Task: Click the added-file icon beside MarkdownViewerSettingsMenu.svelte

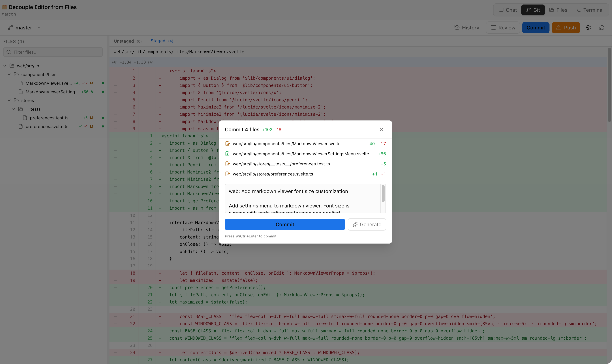Action: pos(228,154)
